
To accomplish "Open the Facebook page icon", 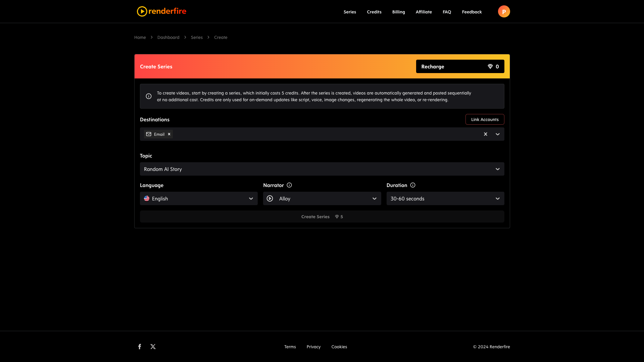I will point(140,347).
